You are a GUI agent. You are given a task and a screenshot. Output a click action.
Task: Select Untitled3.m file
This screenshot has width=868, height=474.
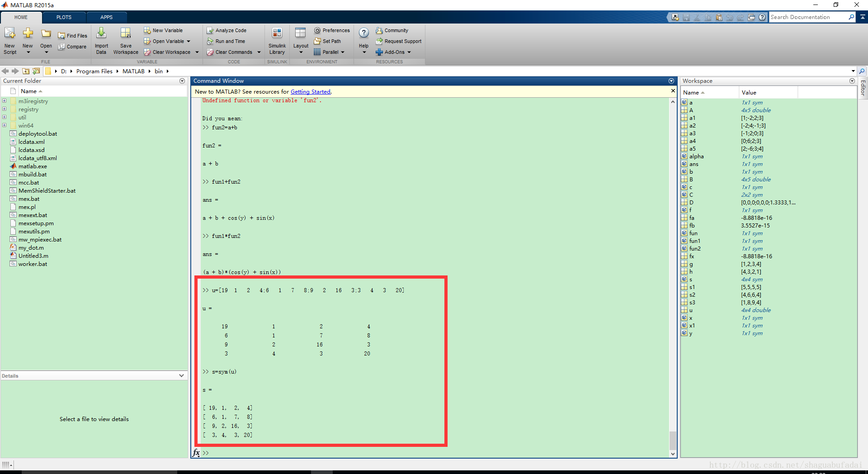pyautogui.click(x=33, y=256)
